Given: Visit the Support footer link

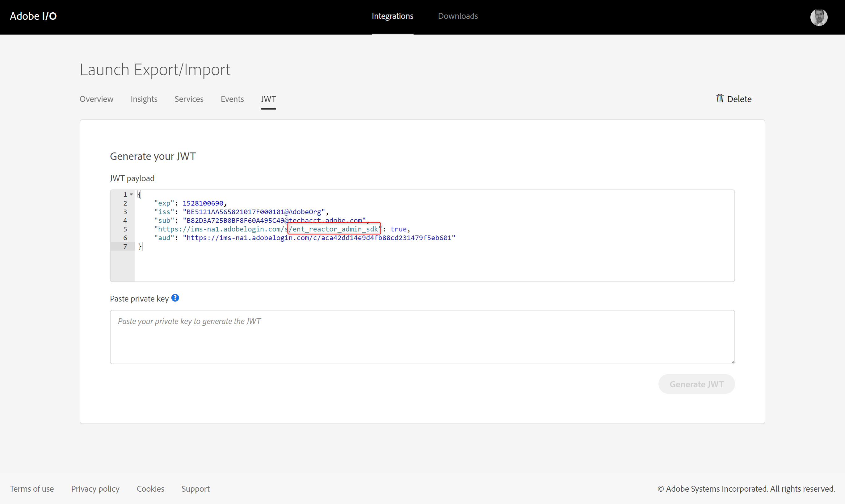Looking at the screenshot, I should 195,489.
